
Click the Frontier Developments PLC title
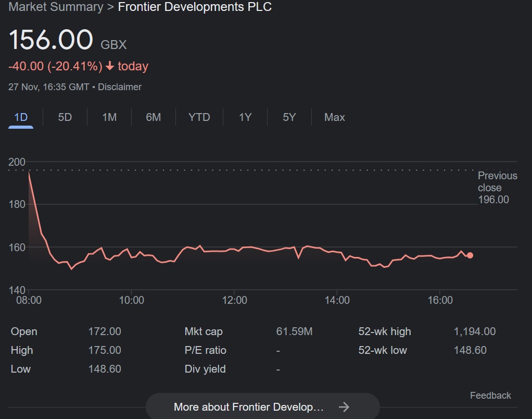click(x=195, y=7)
